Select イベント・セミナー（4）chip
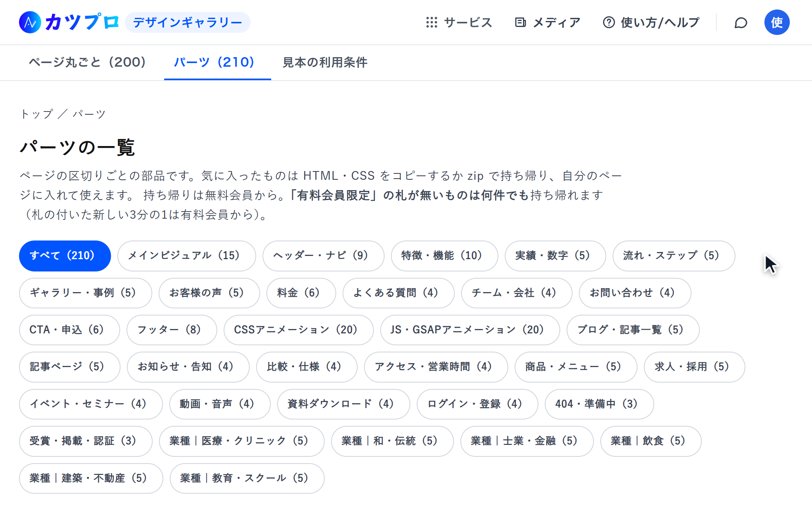This screenshot has height=508, width=812. pos(91,404)
